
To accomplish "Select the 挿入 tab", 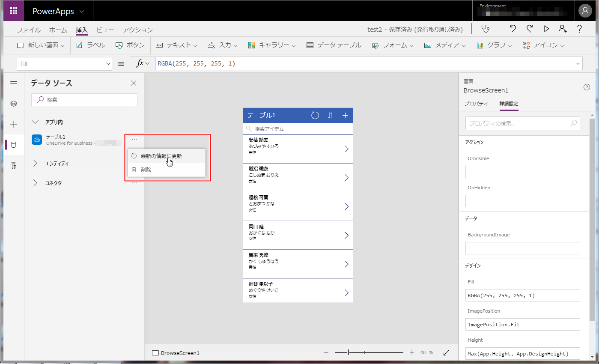I will pos(82,30).
